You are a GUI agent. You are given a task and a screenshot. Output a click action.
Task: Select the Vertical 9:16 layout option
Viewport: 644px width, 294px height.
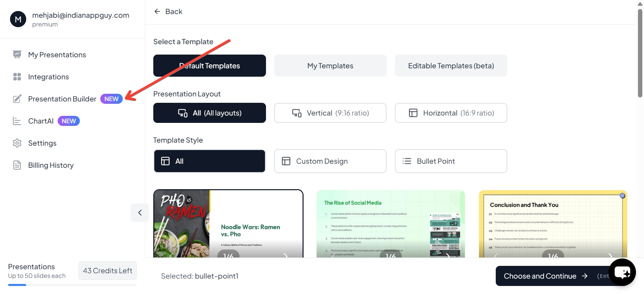(x=330, y=113)
